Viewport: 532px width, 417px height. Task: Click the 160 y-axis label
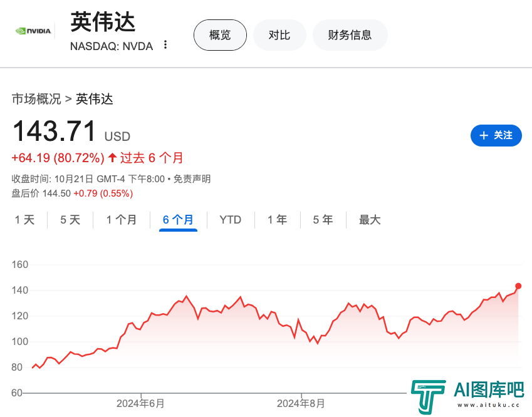coord(20,264)
